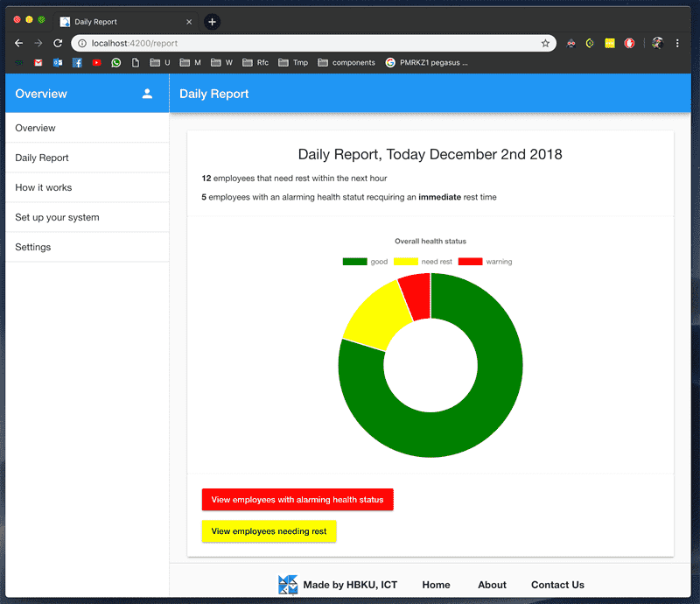700x604 pixels.
Task: Click the user account icon in sidebar header
Action: [147, 94]
